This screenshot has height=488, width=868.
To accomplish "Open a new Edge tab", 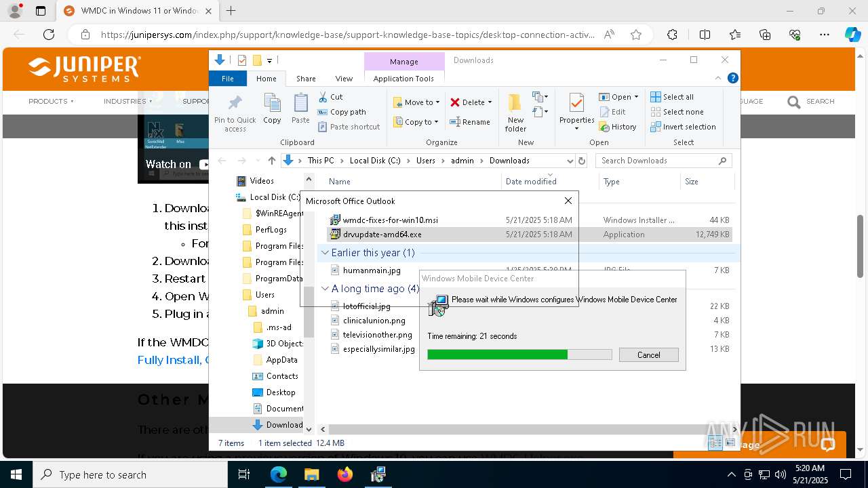I will coord(231,11).
